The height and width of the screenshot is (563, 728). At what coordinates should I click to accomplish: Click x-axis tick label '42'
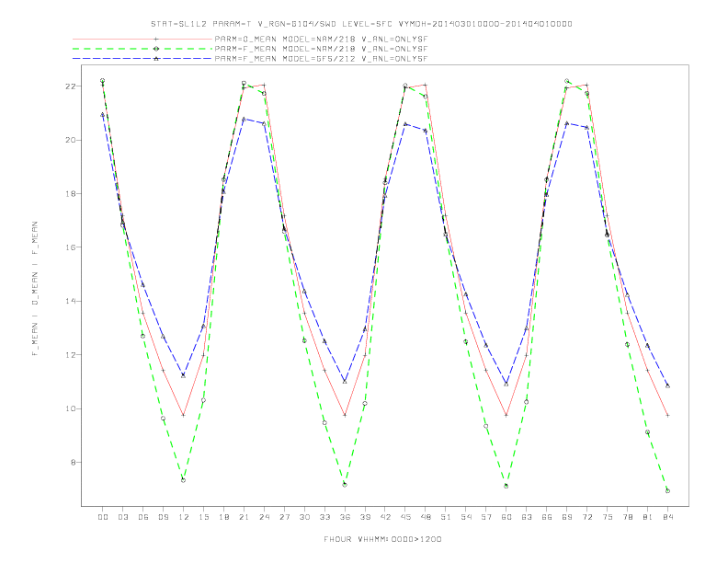pos(385,517)
